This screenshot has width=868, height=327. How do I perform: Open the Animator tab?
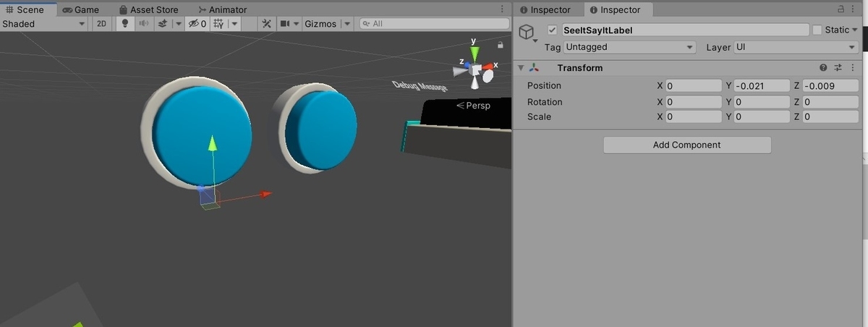tap(221, 9)
